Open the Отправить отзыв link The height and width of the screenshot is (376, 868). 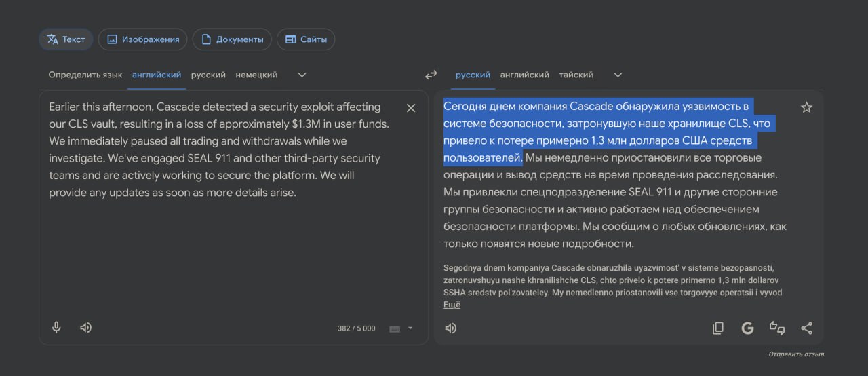pyautogui.click(x=796, y=354)
